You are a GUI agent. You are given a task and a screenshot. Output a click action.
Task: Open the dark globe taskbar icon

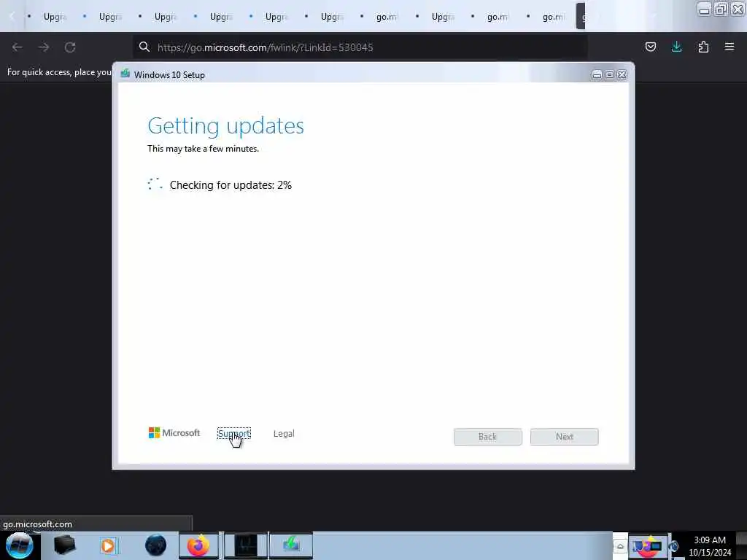click(155, 545)
